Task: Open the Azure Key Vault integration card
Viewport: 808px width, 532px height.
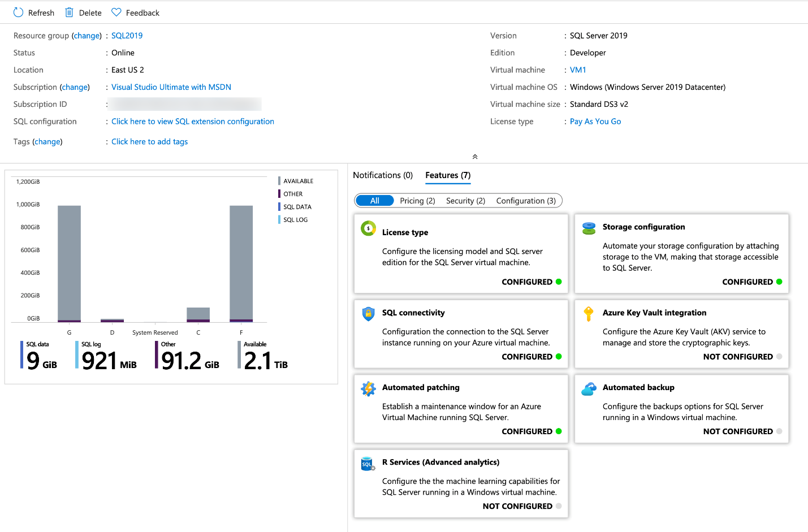Action: [x=681, y=334]
